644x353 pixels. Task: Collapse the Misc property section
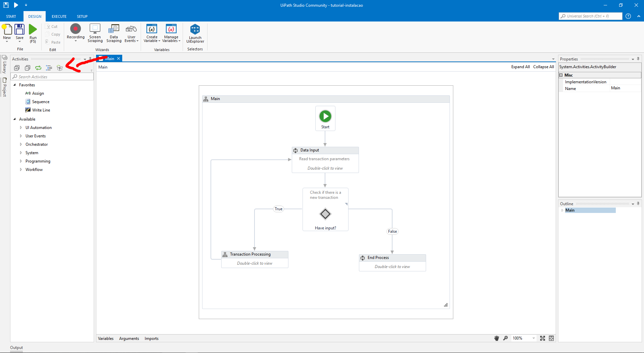click(561, 75)
